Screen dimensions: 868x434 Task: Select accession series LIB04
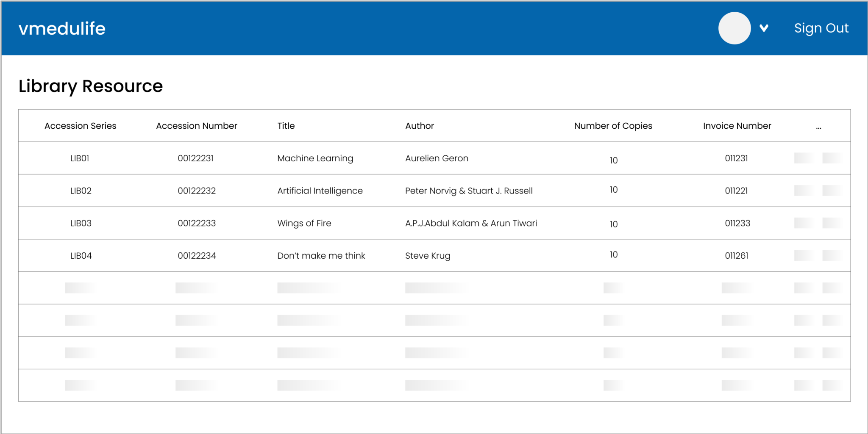pyautogui.click(x=81, y=256)
